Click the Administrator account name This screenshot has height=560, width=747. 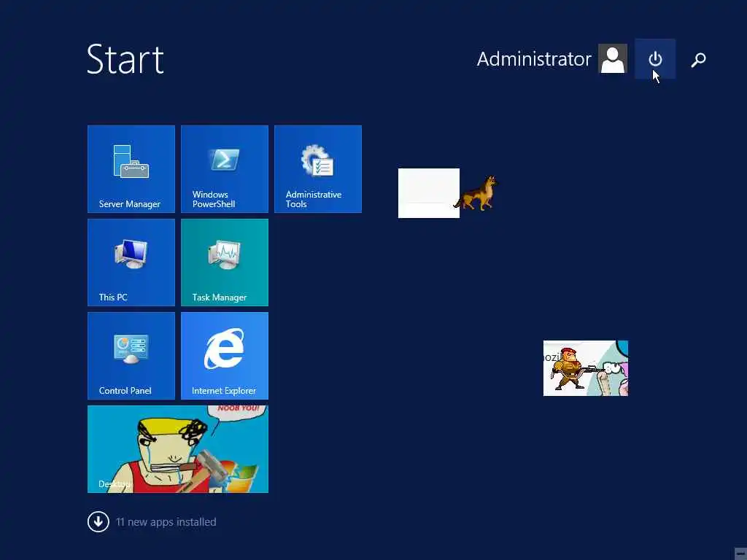pos(533,59)
